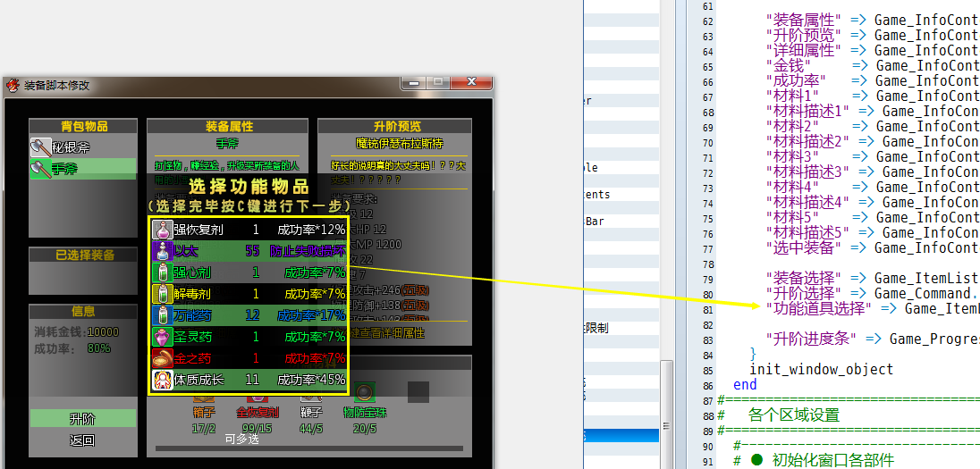Viewport: 980px width, 469px height.
Task: Click the 手斧 axe icon in backpack
Action: click(x=40, y=168)
